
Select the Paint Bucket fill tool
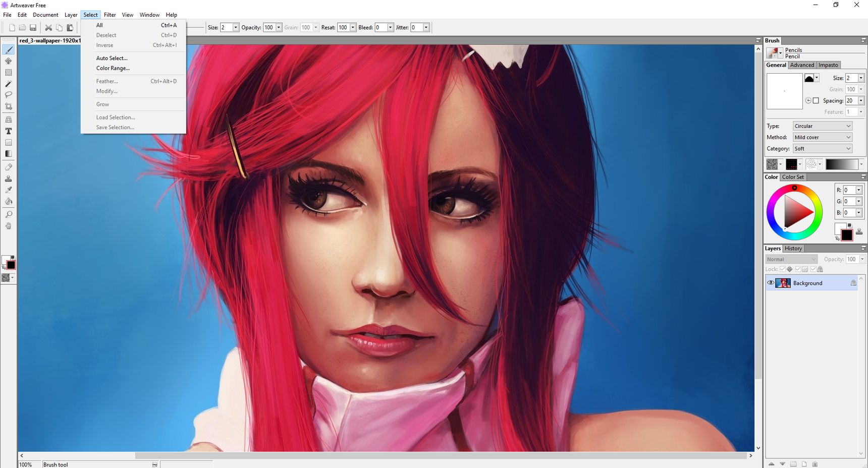[x=9, y=201]
